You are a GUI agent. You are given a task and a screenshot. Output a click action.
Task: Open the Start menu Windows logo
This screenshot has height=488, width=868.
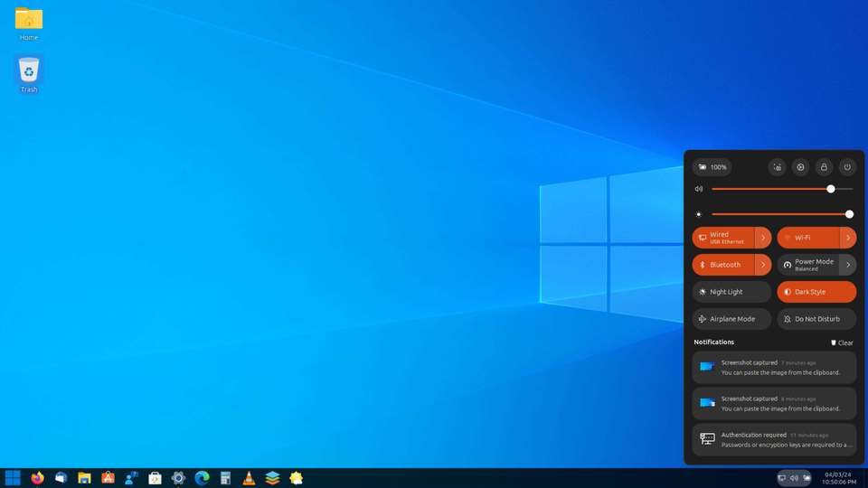(13, 477)
